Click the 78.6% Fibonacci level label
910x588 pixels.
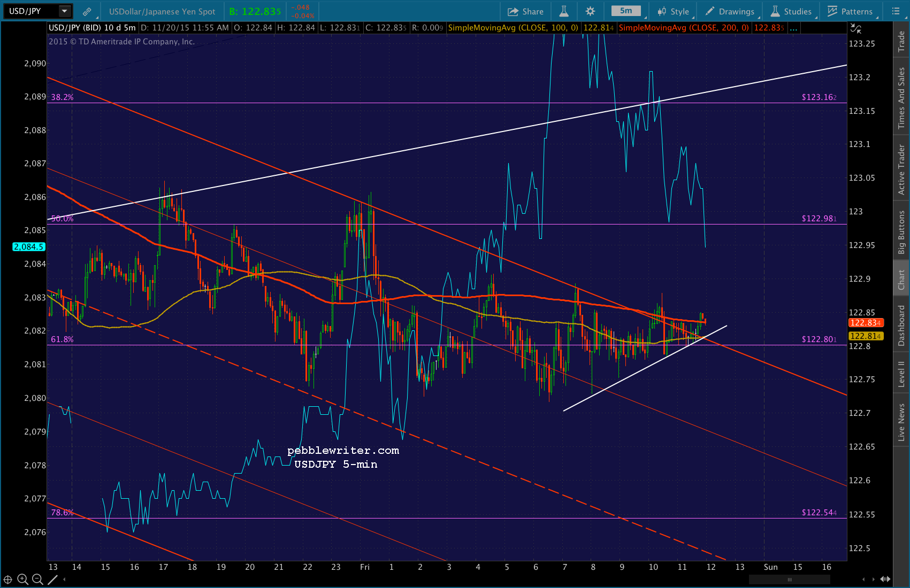(x=62, y=513)
